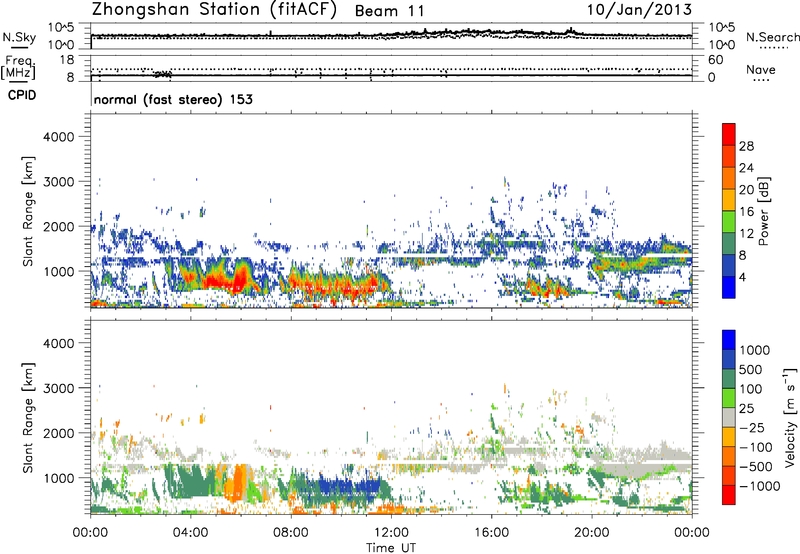
Task: Click the 'Power [dB]' colorbar label
Action: coord(764,211)
